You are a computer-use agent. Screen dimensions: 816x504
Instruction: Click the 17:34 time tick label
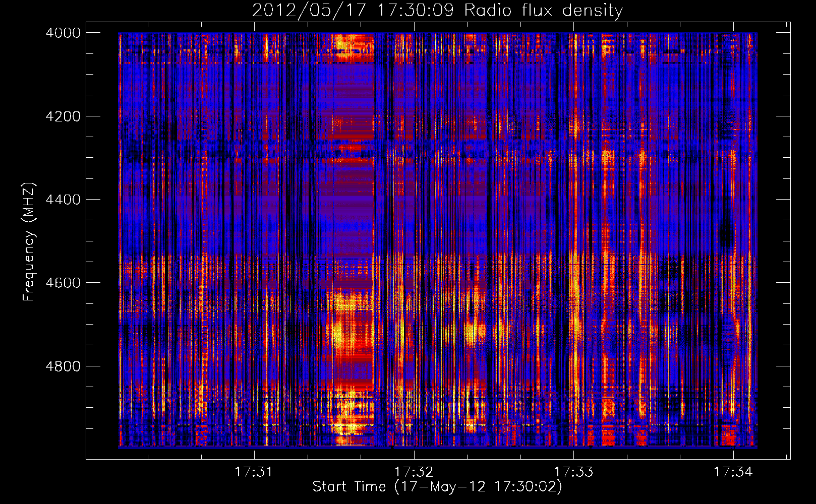(x=733, y=472)
